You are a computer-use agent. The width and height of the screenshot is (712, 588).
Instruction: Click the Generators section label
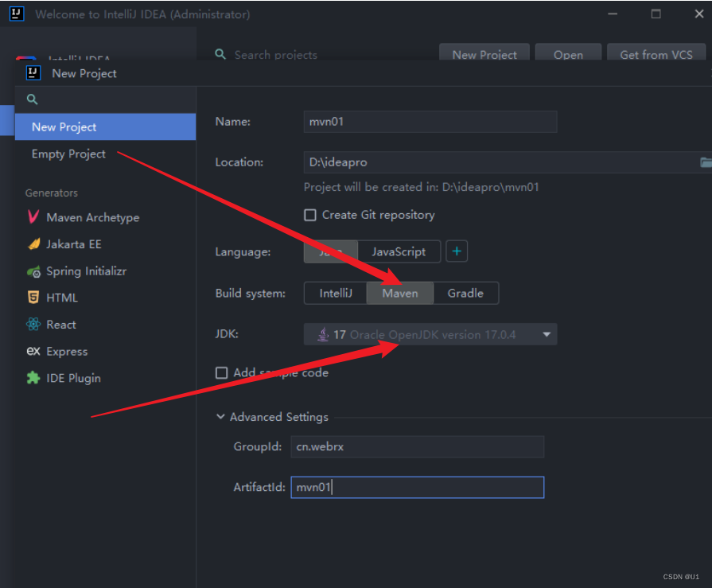tap(51, 193)
